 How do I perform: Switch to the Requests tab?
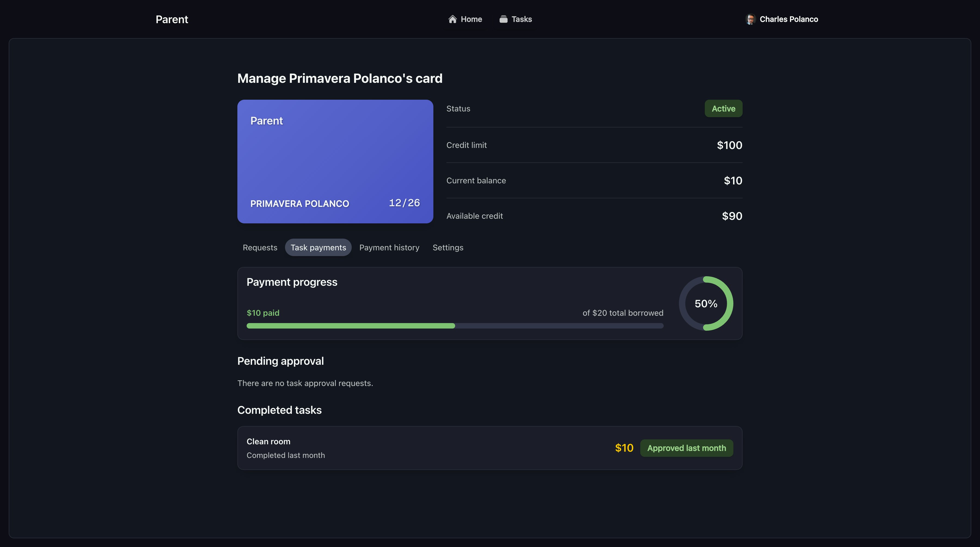[260, 247]
